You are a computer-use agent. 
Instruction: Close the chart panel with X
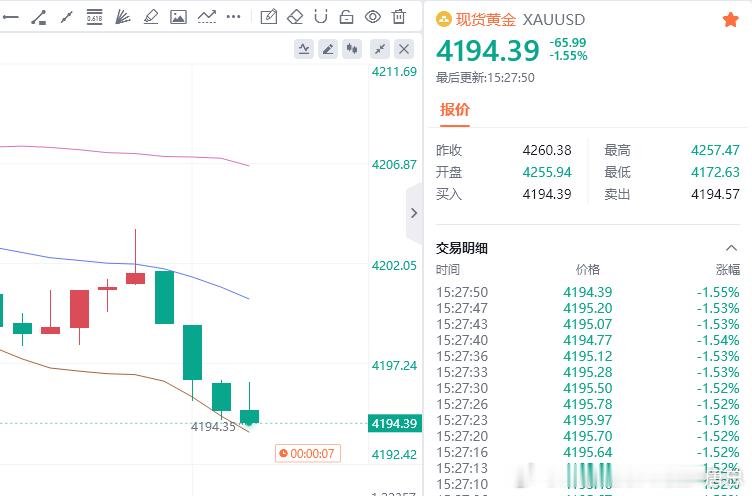tap(404, 49)
